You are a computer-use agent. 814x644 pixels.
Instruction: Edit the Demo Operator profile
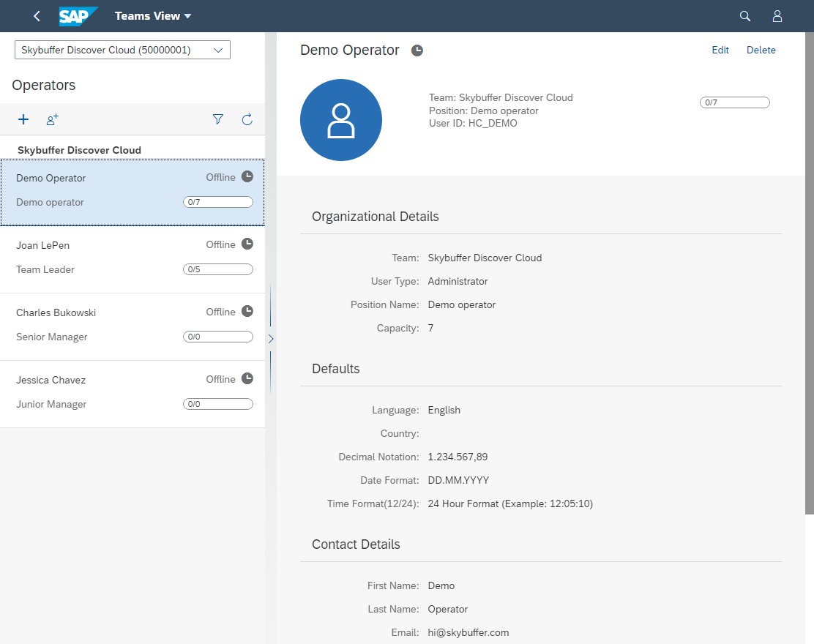coord(720,50)
